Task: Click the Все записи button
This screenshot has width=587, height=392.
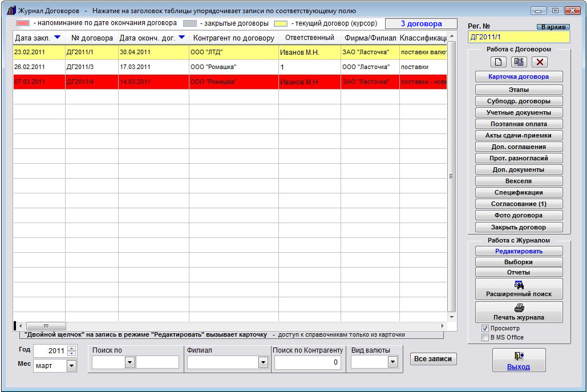Action: (x=433, y=359)
